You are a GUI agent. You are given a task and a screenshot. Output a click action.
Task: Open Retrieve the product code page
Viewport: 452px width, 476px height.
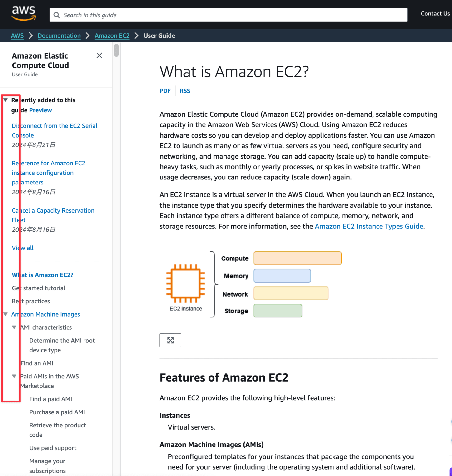(58, 430)
